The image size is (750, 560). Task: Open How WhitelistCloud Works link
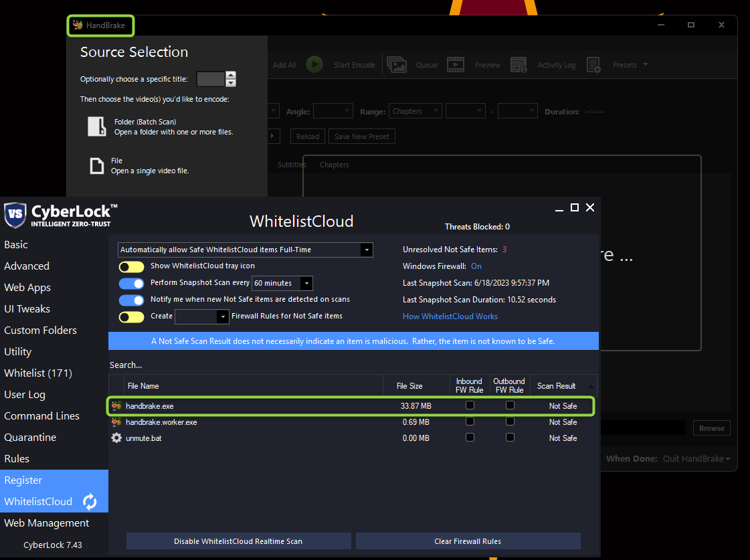[450, 316]
